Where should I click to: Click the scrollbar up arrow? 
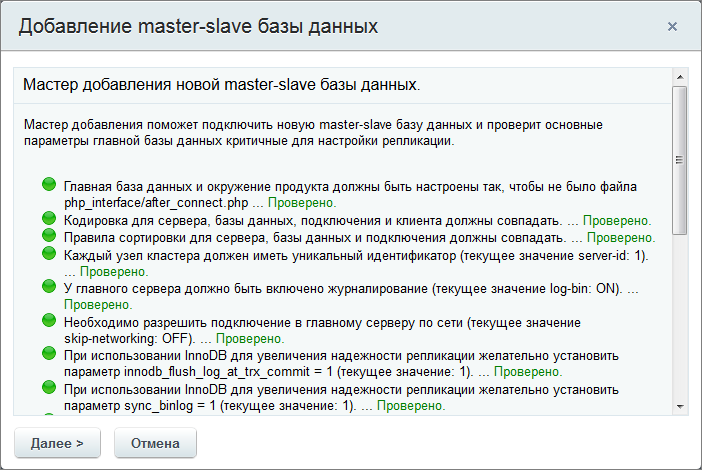point(680,77)
